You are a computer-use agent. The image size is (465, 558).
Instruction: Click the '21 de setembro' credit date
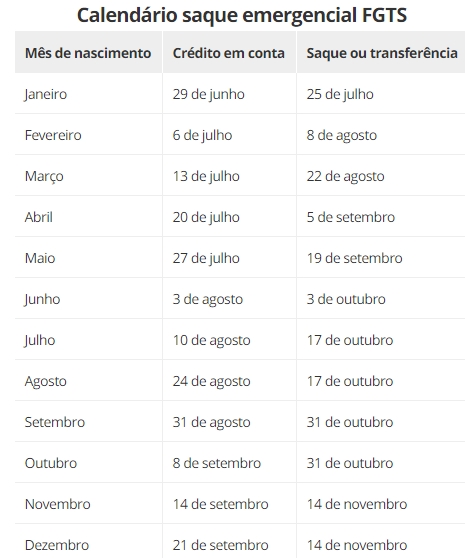[x=220, y=545]
